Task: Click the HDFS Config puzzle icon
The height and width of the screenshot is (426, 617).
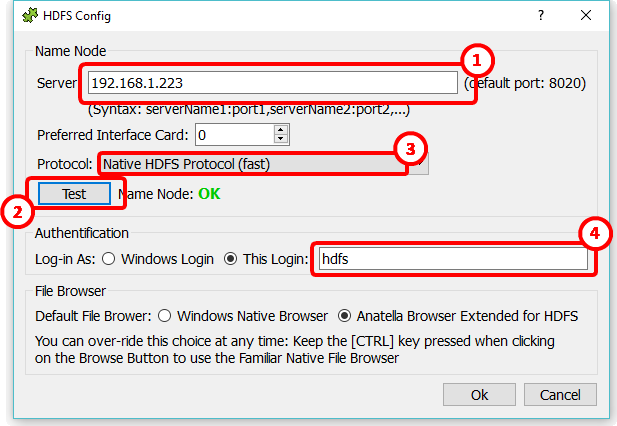Action: [x=30, y=16]
